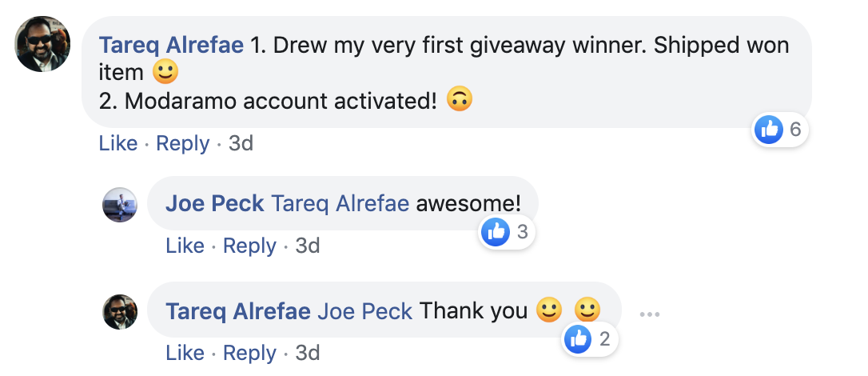This screenshot has height=376, width=868.
Task: Reply to Tareq's giveaway winner comment
Action: (x=183, y=143)
